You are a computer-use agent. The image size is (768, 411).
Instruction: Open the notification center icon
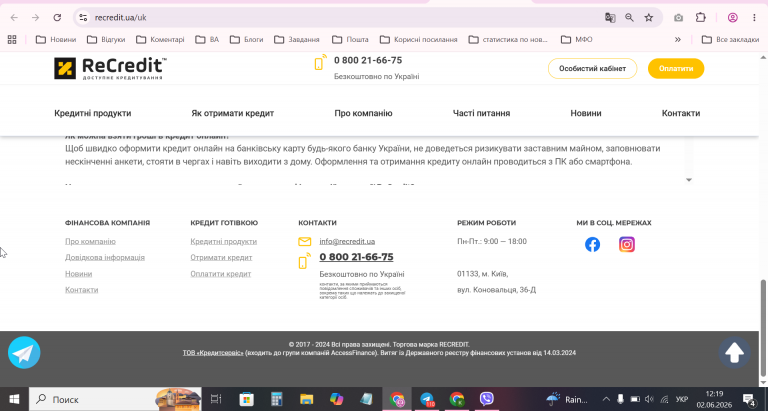coord(749,399)
